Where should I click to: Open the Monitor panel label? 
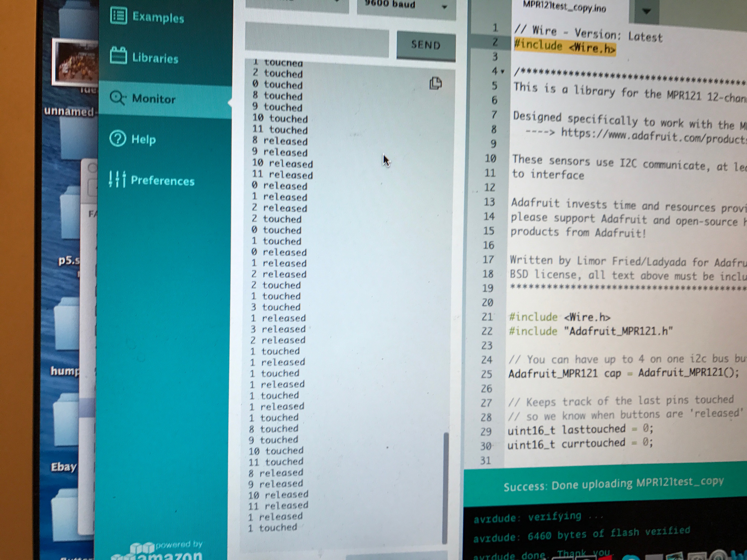154,99
